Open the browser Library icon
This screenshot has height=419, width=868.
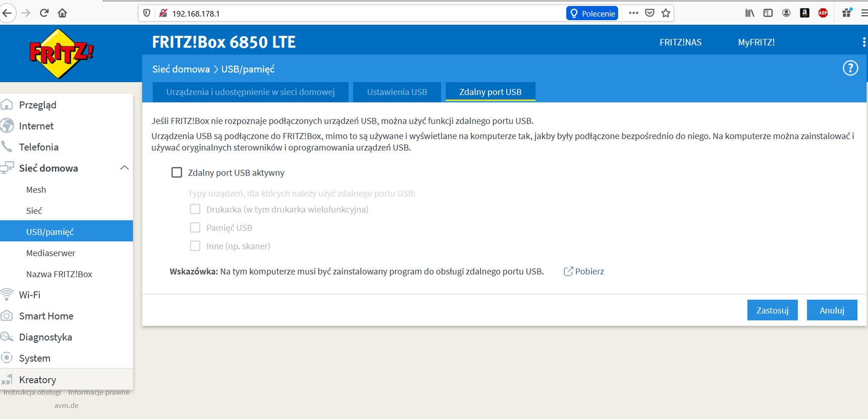[x=750, y=13]
